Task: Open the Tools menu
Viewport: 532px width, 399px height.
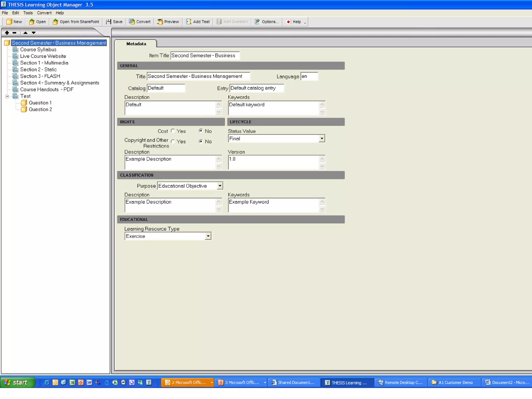Action: click(28, 13)
